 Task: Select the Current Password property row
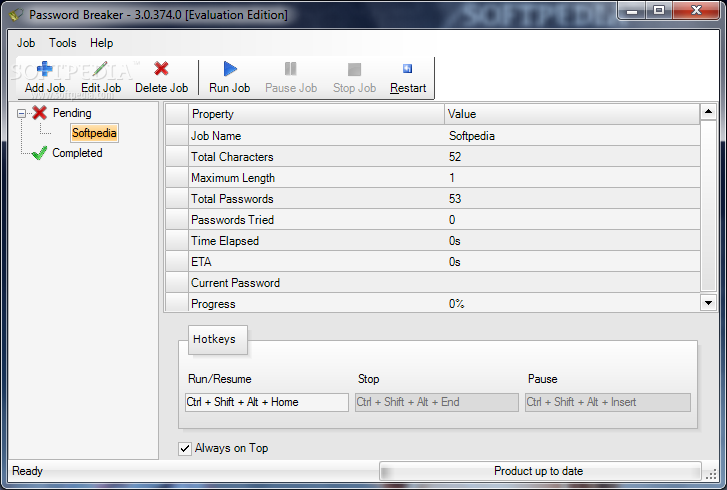coord(433,283)
